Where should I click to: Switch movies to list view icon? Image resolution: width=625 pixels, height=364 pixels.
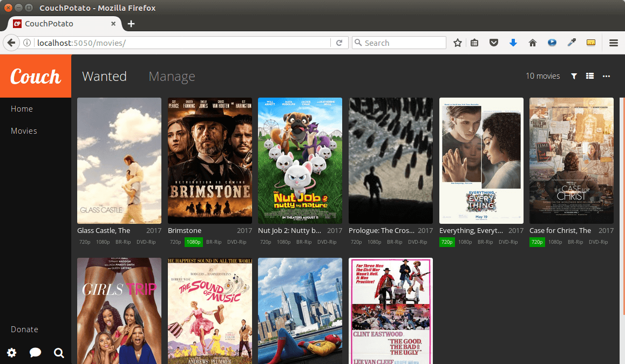590,76
